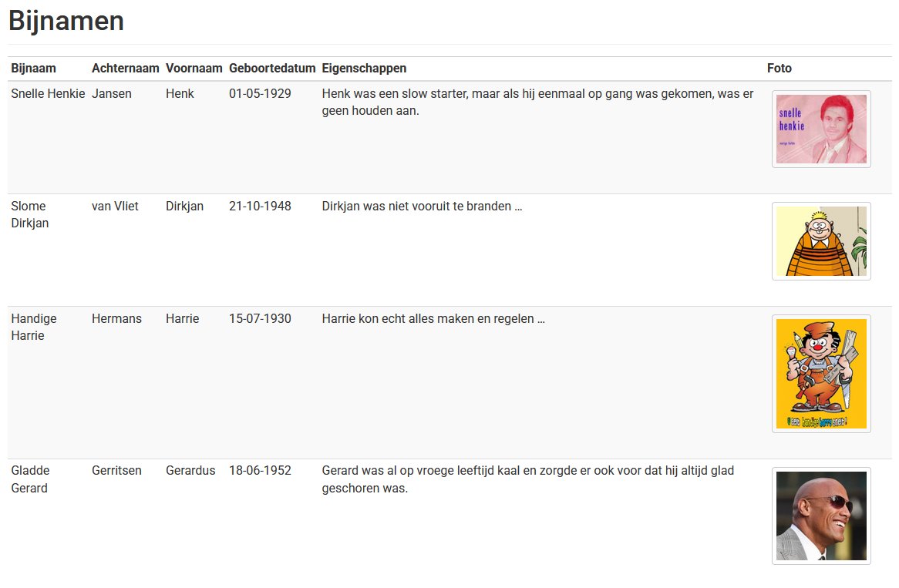Click the Bijnaam column header
This screenshot has height=588, width=899.
(33, 69)
